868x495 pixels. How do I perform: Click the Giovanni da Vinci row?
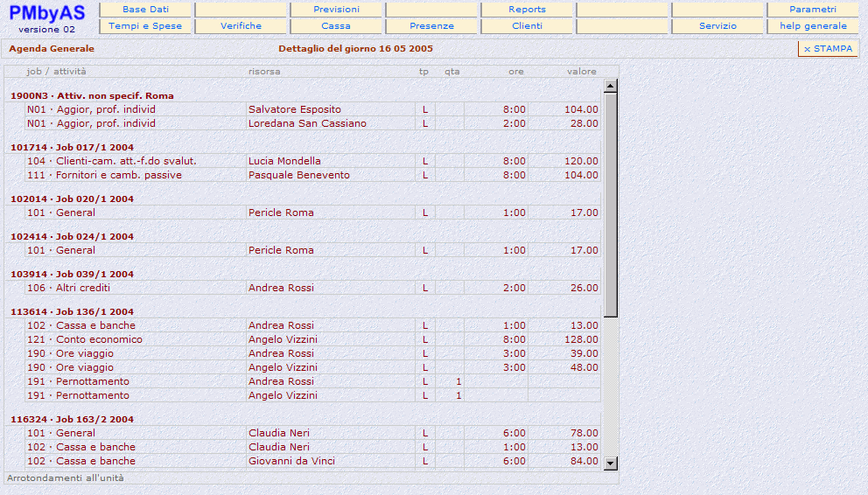(291, 462)
